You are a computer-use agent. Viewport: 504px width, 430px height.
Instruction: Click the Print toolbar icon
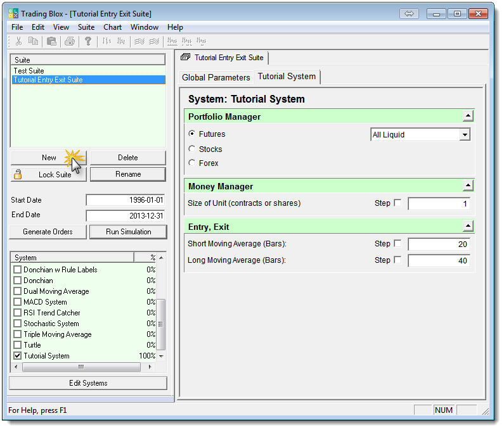click(69, 42)
